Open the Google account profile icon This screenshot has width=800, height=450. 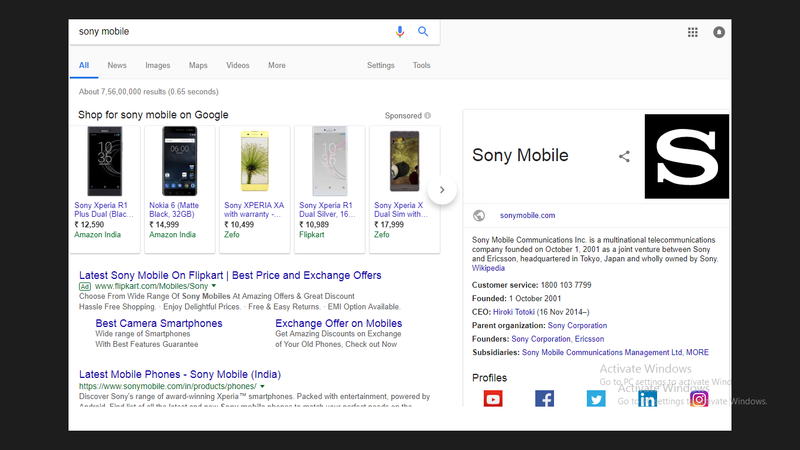[719, 32]
